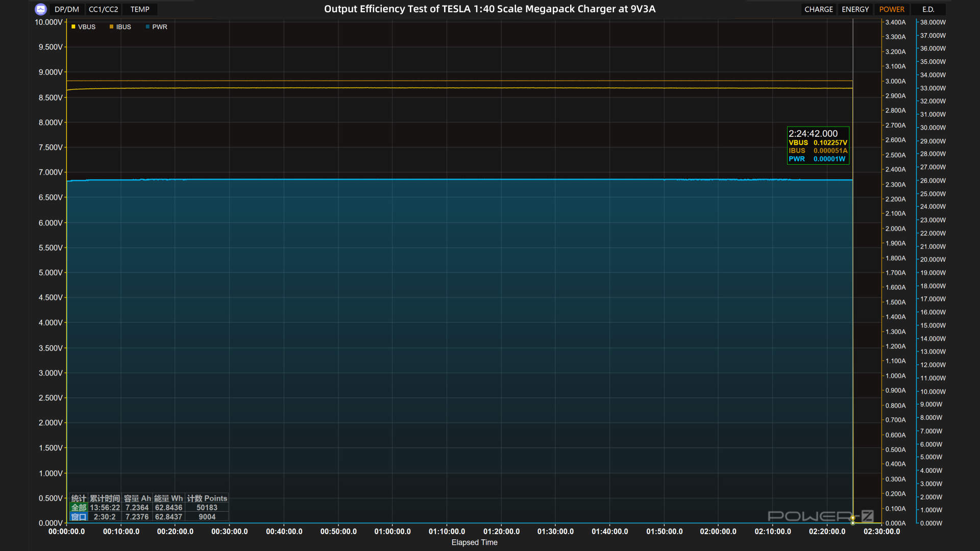Click the Elapsed Time axis label
Image resolution: width=980 pixels, height=551 pixels.
point(474,542)
